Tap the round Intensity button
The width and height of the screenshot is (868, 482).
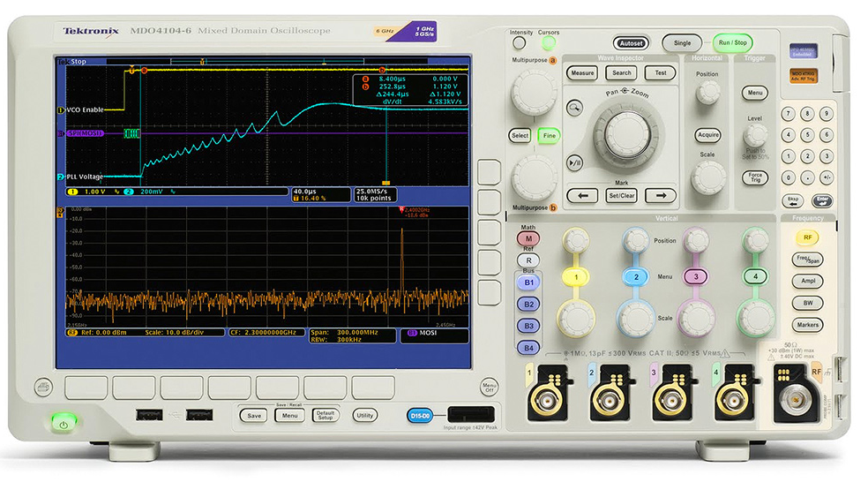[520, 42]
